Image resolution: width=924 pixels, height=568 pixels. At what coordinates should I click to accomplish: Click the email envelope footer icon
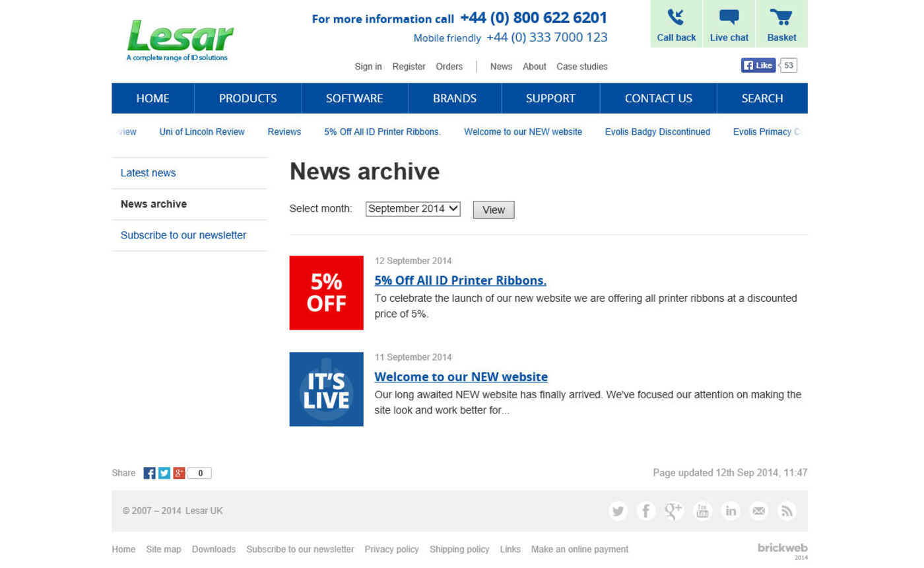tap(758, 511)
